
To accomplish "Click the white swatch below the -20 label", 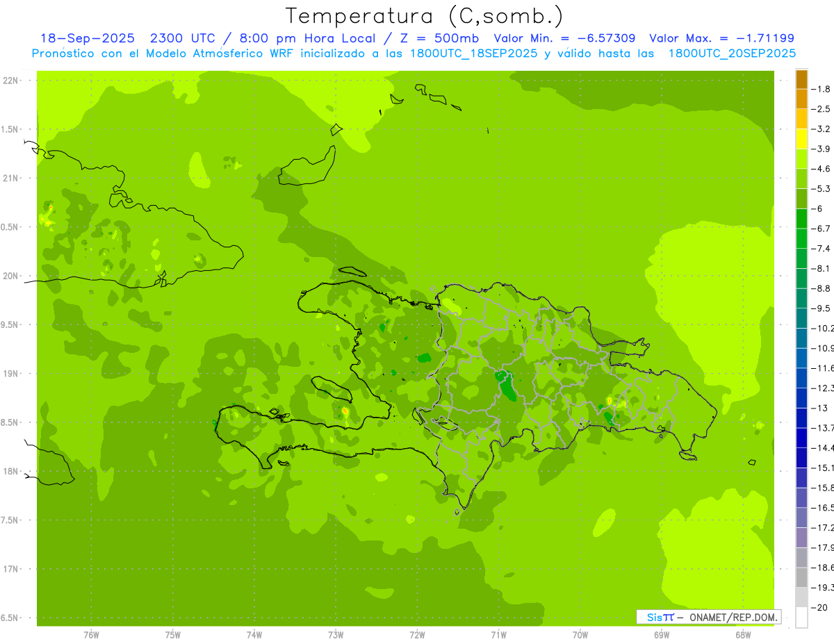I will tap(801, 618).
